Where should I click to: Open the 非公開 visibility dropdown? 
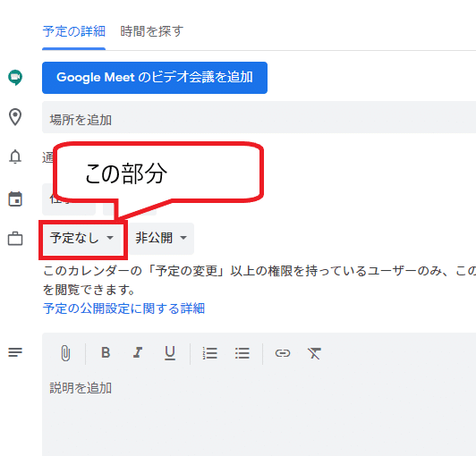click(161, 239)
